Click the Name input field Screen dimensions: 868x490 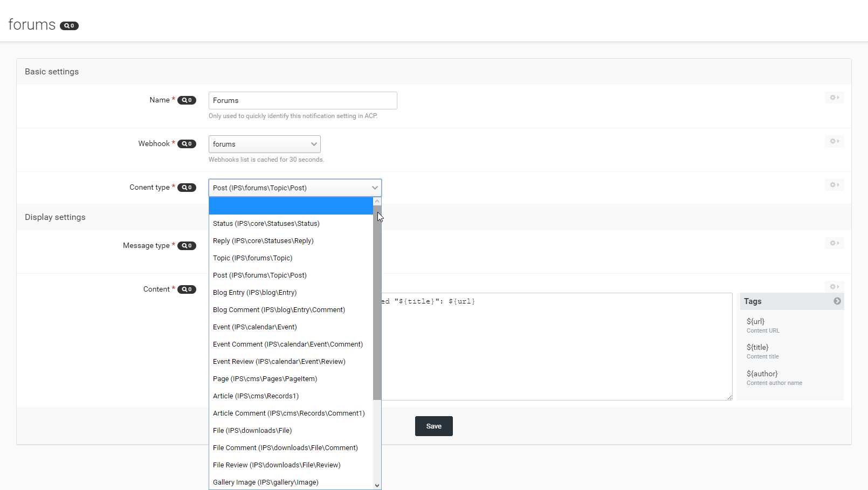click(x=302, y=101)
